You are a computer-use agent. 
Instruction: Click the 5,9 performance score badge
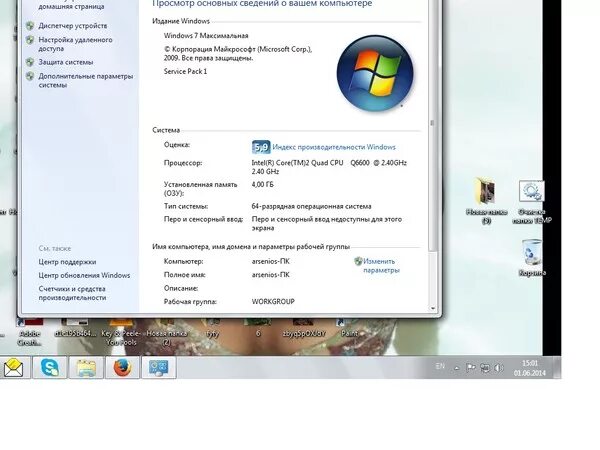tap(261, 147)
